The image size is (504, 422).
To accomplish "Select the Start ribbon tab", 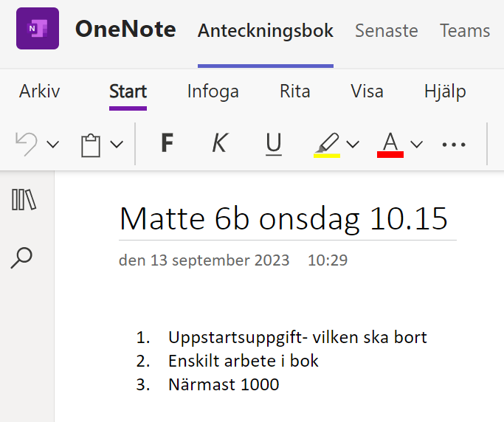I will coord(128,91).
